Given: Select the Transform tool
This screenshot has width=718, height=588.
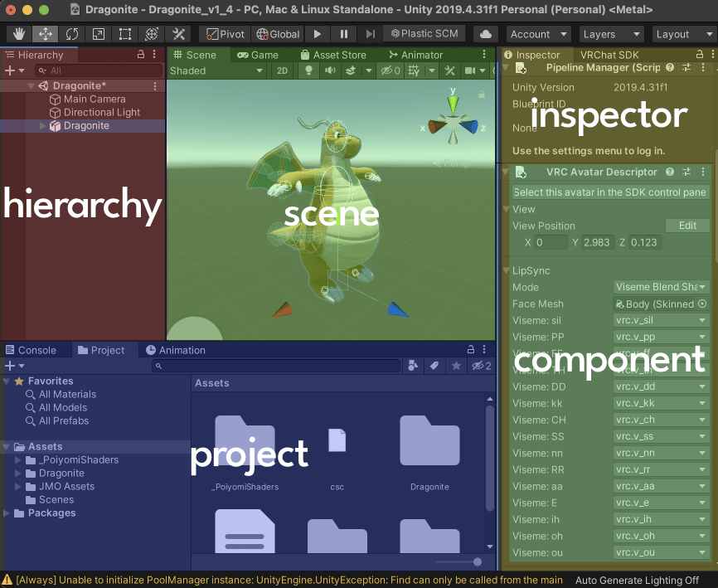Looking at the screenshot, I should click(x=152, y=34).
